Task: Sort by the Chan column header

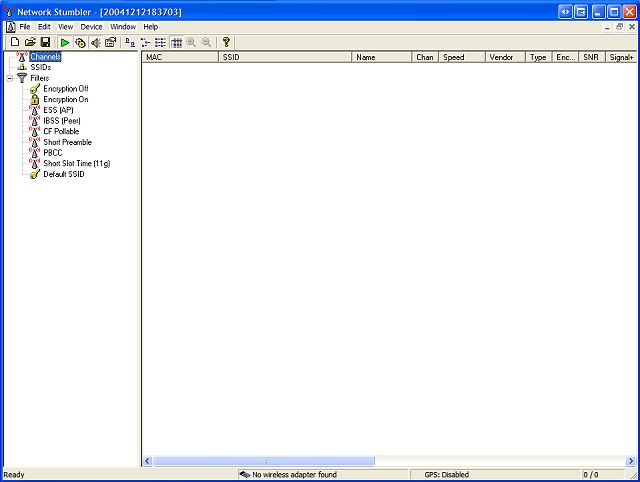Action: pyautogui.click(x=425, y=57)
